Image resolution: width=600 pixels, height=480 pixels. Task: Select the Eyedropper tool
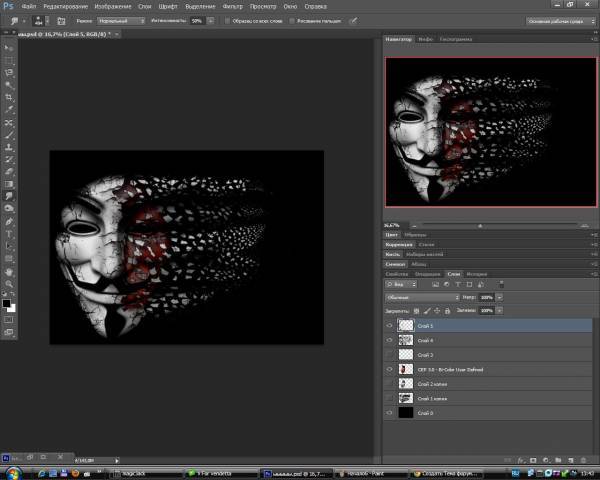9,110
